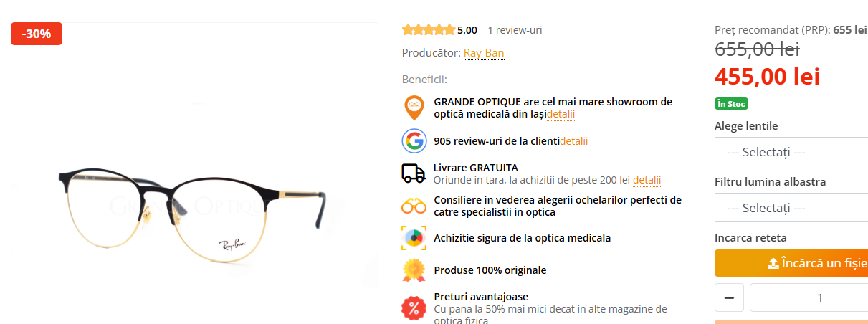The image size is (868, 324).
Task: Click the Încărcă un fișier upload button
Action: (x=791, y=263)
